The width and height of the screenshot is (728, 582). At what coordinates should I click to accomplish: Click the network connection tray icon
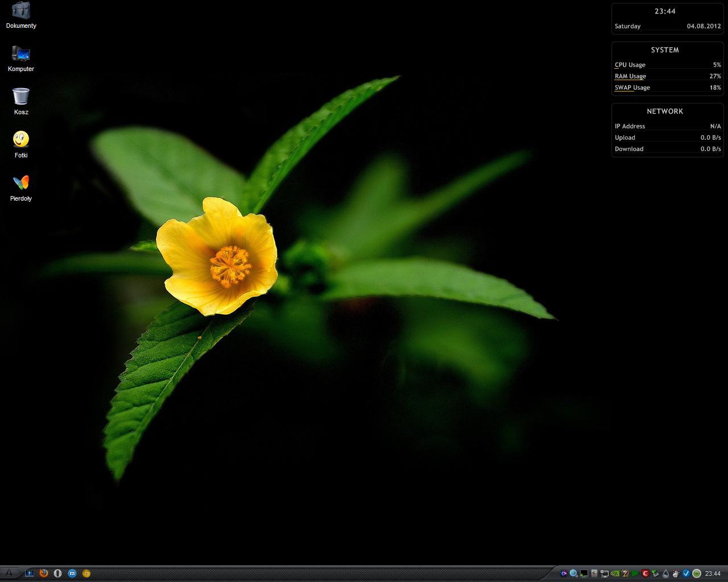(x=605, y=573)
